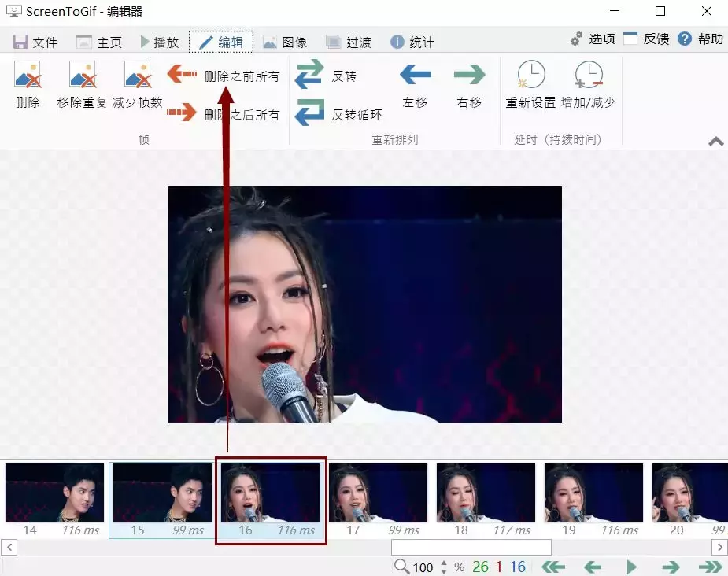This screenshot has width=728, height=576.
Task: Click the total frame count 26
Action: tap(480, 567)
